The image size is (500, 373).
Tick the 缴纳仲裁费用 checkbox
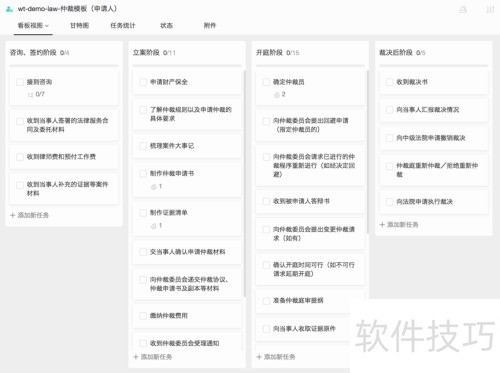[x=143, y=316]
